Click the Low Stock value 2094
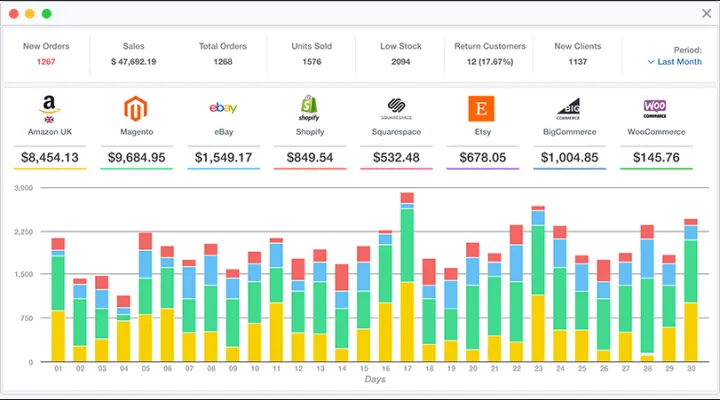The height and width of the screenshot is (400, 720). tap(401, 62)
